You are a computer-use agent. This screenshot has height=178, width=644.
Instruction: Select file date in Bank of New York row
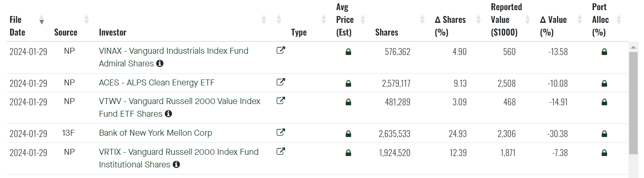pyautogui.click(x=28, y=134)
